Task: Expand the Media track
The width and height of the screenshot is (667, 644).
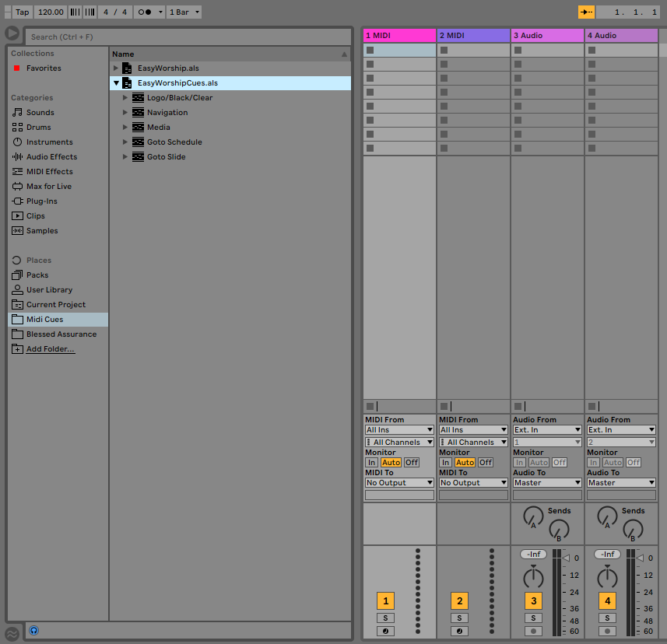Action: pos(125,127)
